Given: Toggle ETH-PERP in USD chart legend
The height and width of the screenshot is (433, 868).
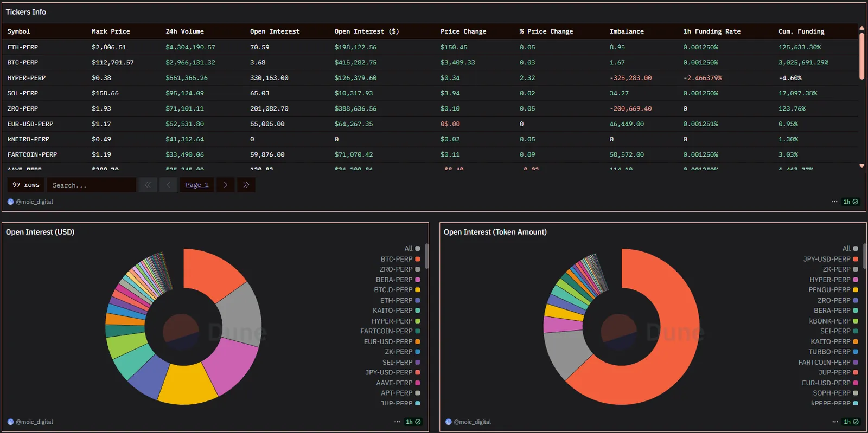Looking at the screenshot, I should pos(400,300).
